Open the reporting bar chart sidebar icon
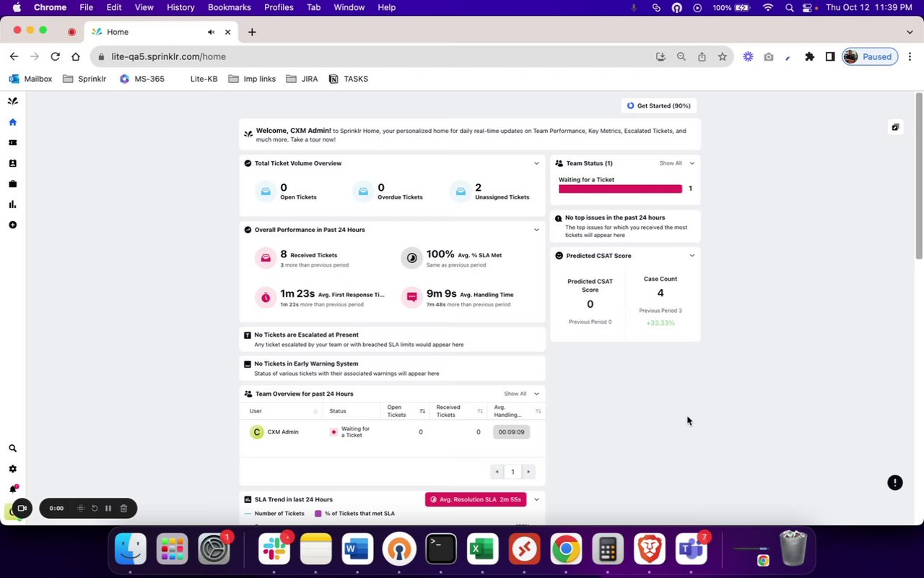The height and width of the screenshot is (578, 924). [x=12, y=204]
